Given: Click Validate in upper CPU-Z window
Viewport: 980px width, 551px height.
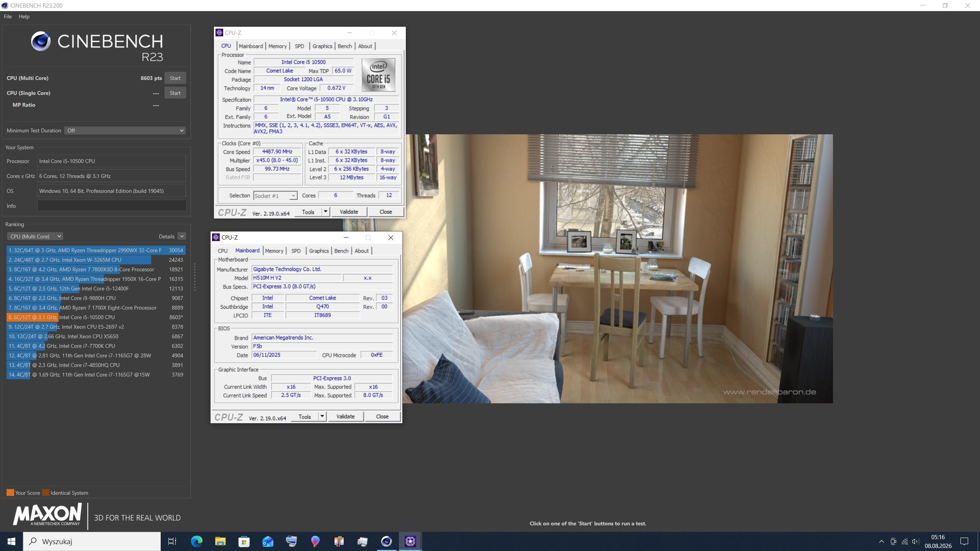Looking at the screenshot, I should [349, 212].
